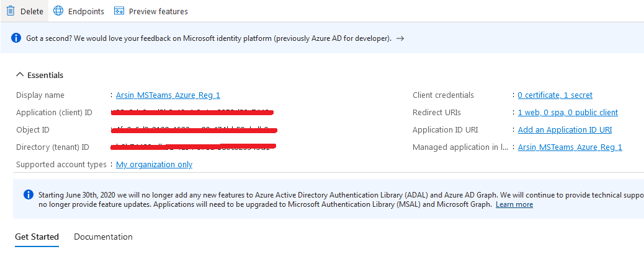The height and width of the screenshot is (257, 644).
Task: Click the Endpoints globe icon
Action: pyautogui.click(x=58, y=11)
